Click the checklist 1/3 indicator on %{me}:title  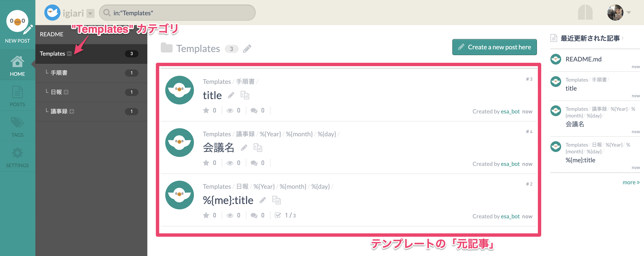pyautogui.click(x=285, y=215)
